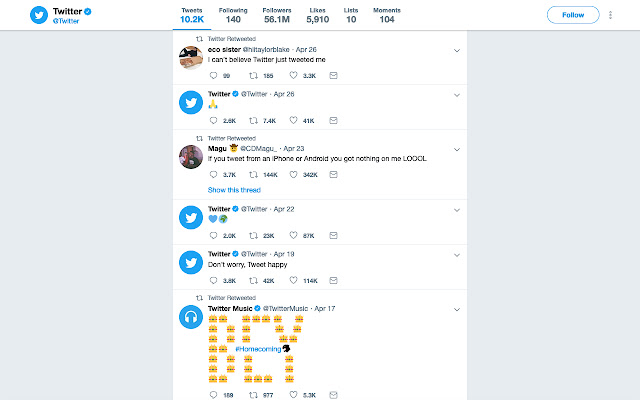Open the Twitter bird logo in the header
This screenshot has height=400, width=640.
pos(39,15)
